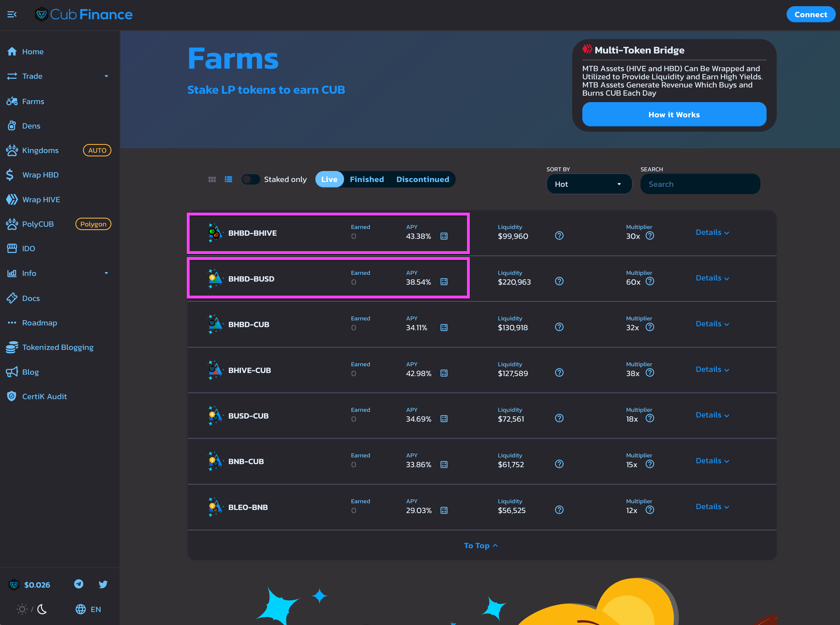Show multiplier help for 32x BHBD-CUB
The image size is (840, 625).
point(650,327)
